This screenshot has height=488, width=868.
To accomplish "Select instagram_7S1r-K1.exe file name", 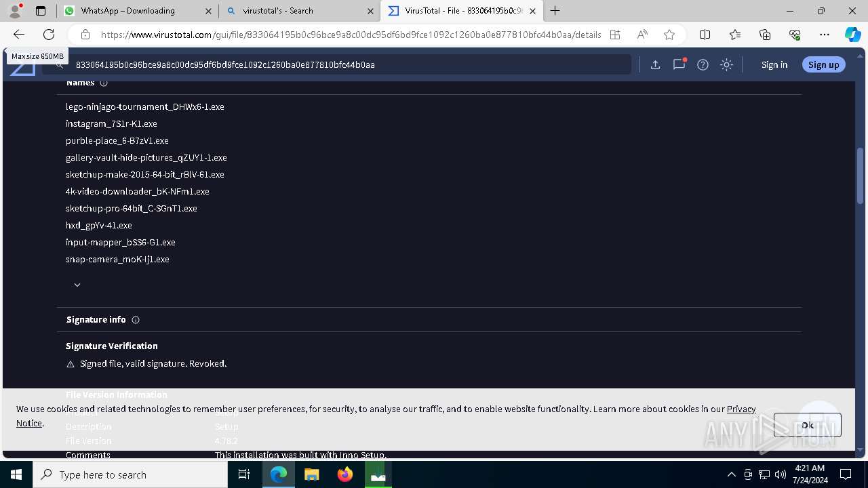I will (x=111, y=123).
